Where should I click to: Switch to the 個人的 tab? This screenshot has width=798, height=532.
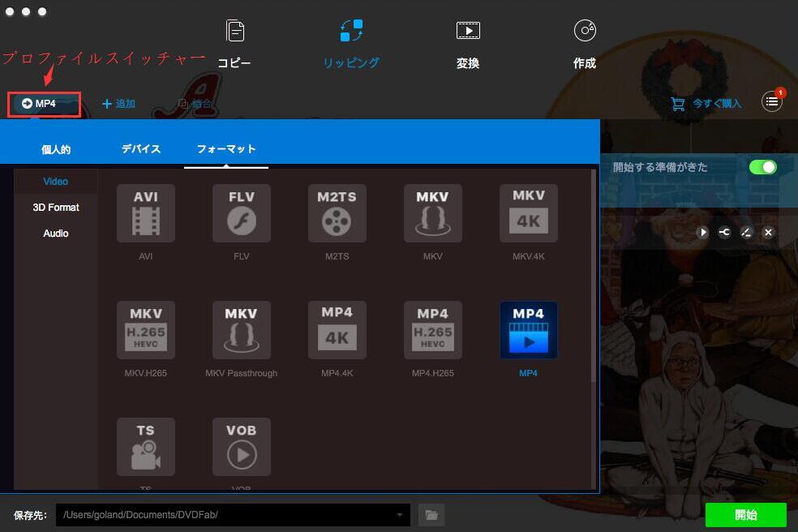[x=56, y=149]
